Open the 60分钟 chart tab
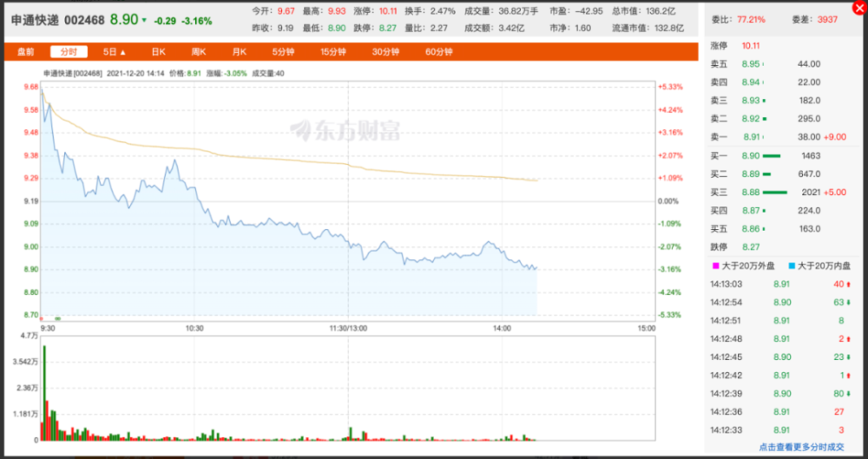Image resolution: width=868 pixels, height=459 pixels. click(x=439, y=52)
